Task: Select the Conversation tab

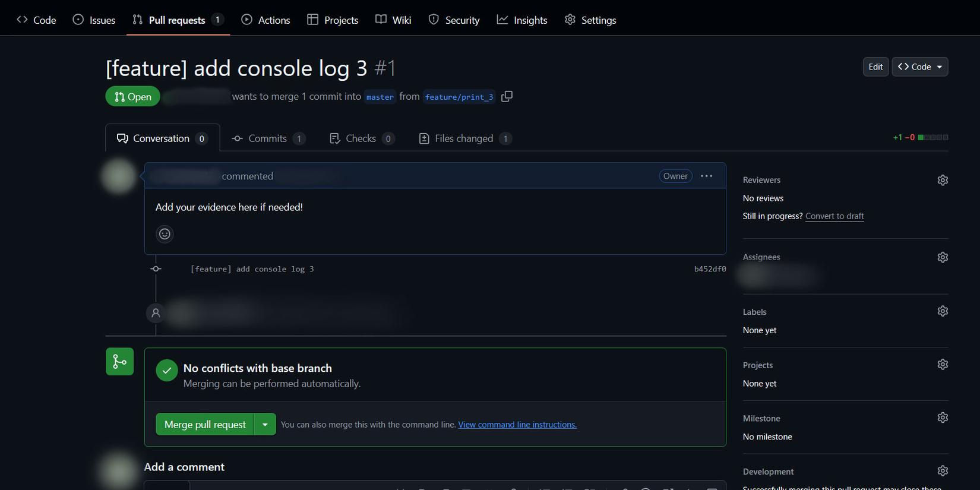Action: (162, 138)
